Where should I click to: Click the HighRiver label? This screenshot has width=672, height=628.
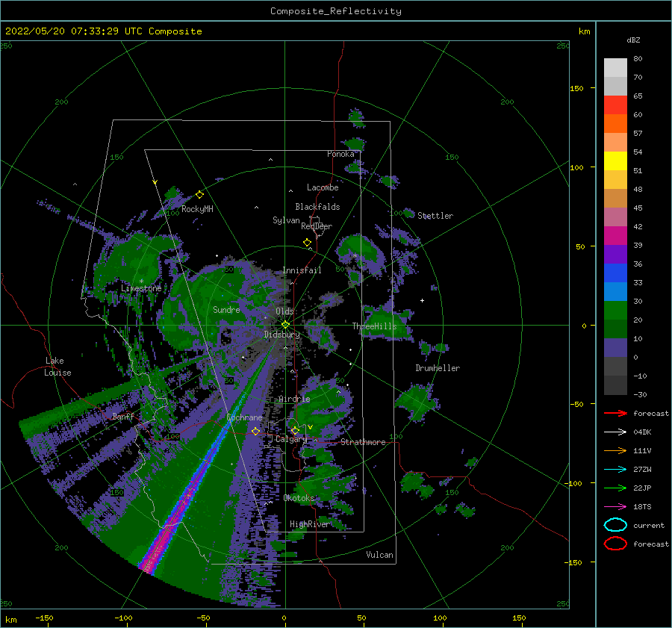tap(310, 524)
